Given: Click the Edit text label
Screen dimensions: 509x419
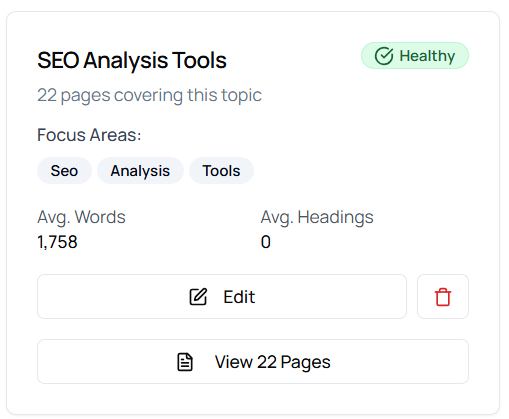Looking at the screenshot, I should 239,297.
